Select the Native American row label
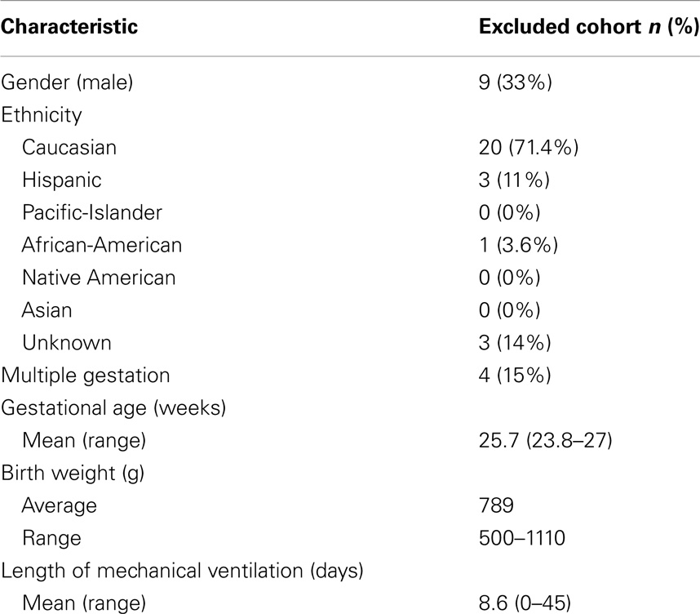The image size is (700, 614). [x=99, y=278]
